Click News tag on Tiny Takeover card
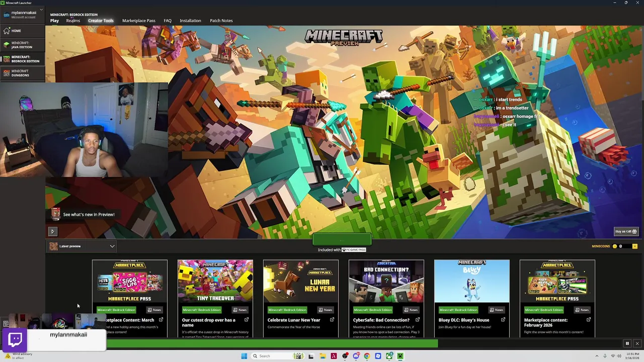Image resolution: width=644 pixels, height=362 pixels. [x=239, y=310]
